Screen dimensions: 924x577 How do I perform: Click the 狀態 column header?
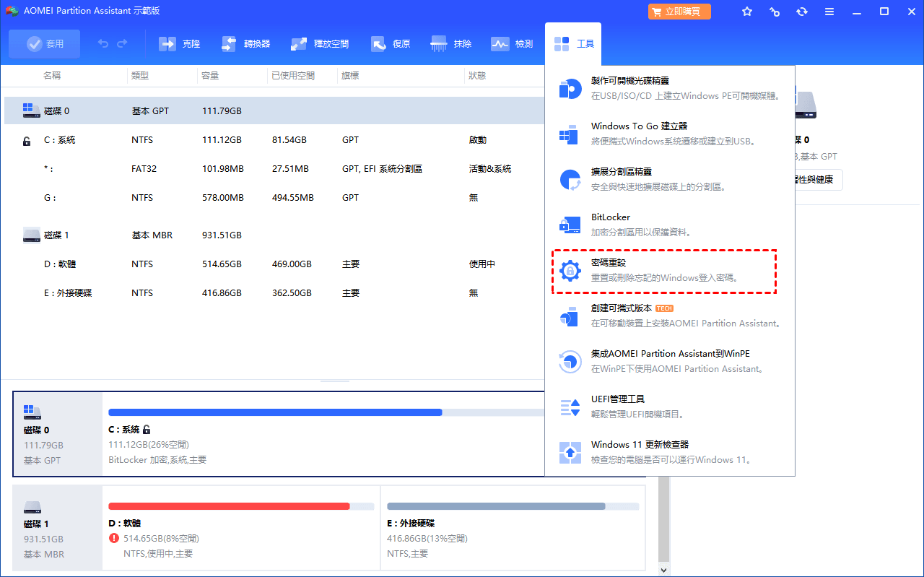(477, 76)
